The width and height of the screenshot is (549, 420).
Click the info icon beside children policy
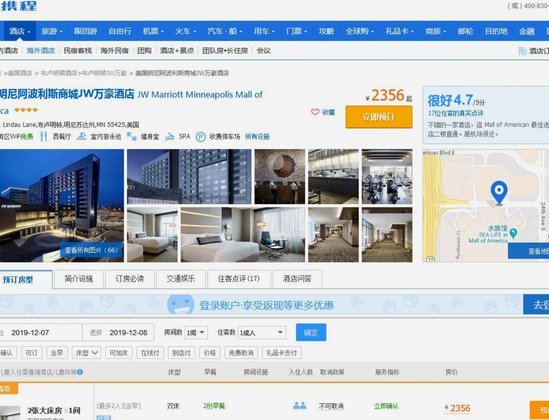pos(80,372)
